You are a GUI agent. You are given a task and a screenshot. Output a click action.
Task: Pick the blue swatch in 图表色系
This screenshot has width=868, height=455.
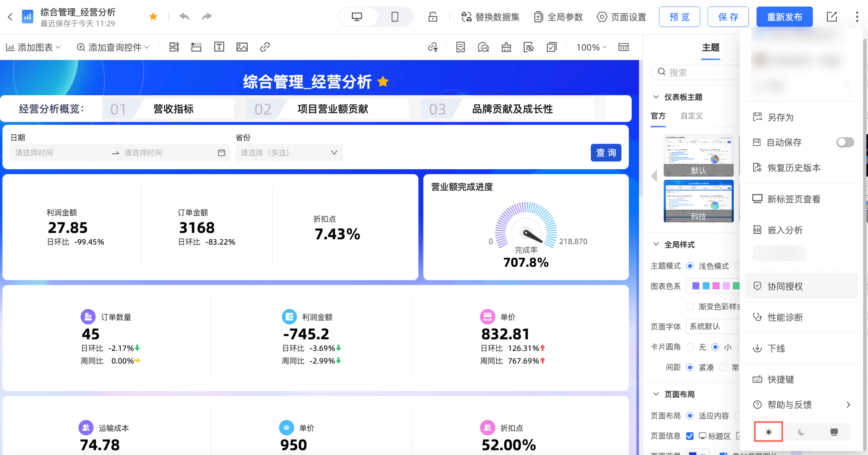(706, 286)
